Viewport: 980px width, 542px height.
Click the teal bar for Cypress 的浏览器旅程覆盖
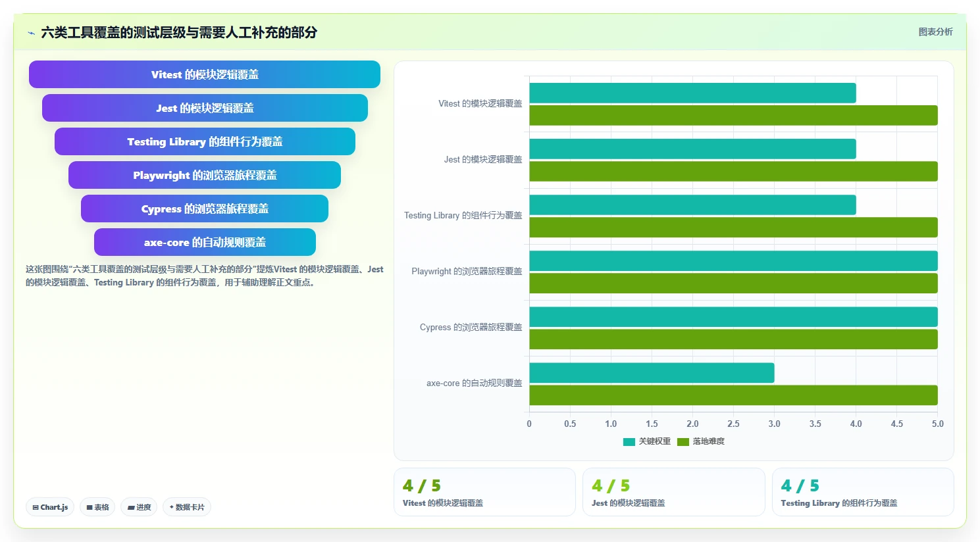pos(733,316)
